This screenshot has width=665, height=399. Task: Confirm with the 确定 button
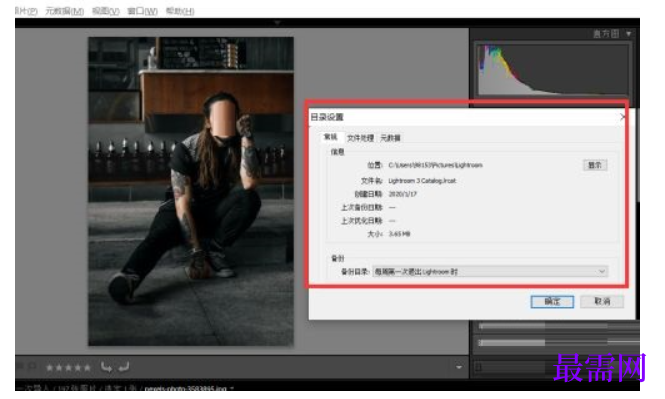552,301
